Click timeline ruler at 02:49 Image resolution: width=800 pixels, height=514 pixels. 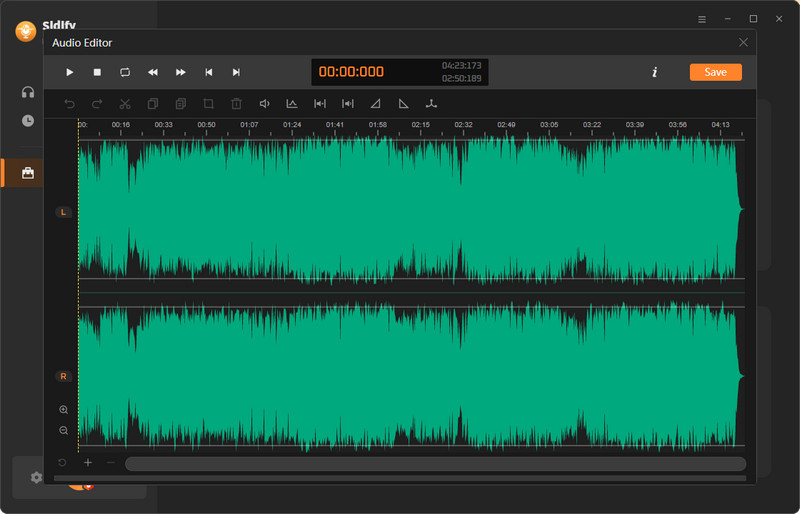coord(506,125)
